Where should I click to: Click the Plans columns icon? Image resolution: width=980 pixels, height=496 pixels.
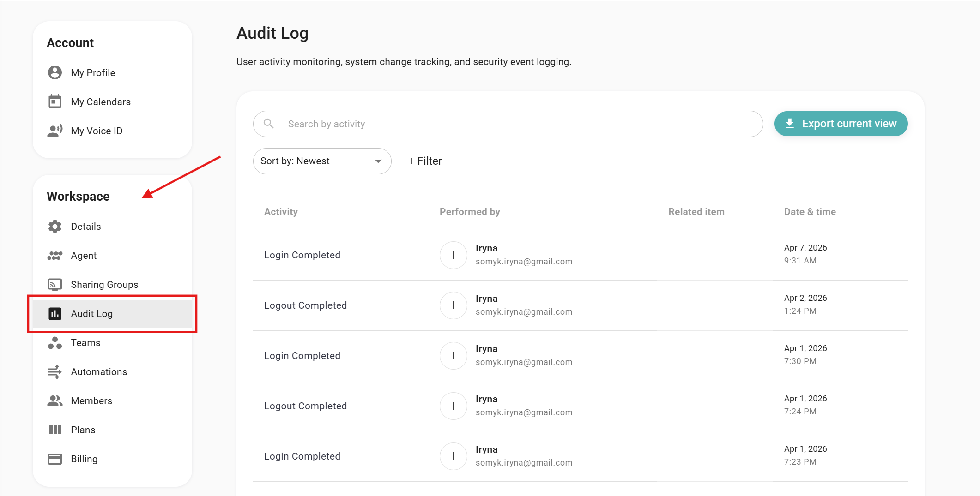click(x=55, y=430)
